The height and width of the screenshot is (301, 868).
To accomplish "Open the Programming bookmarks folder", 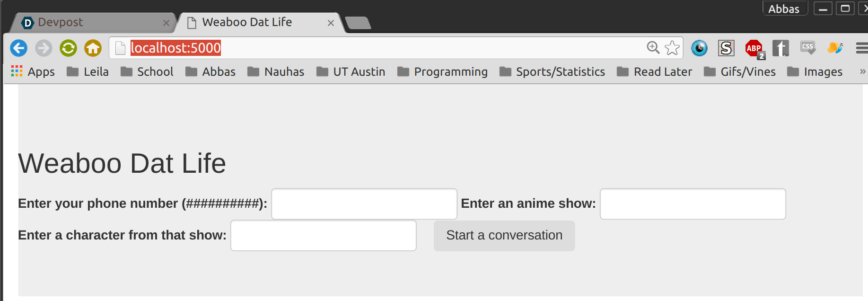I will click(x=443, y=71).
